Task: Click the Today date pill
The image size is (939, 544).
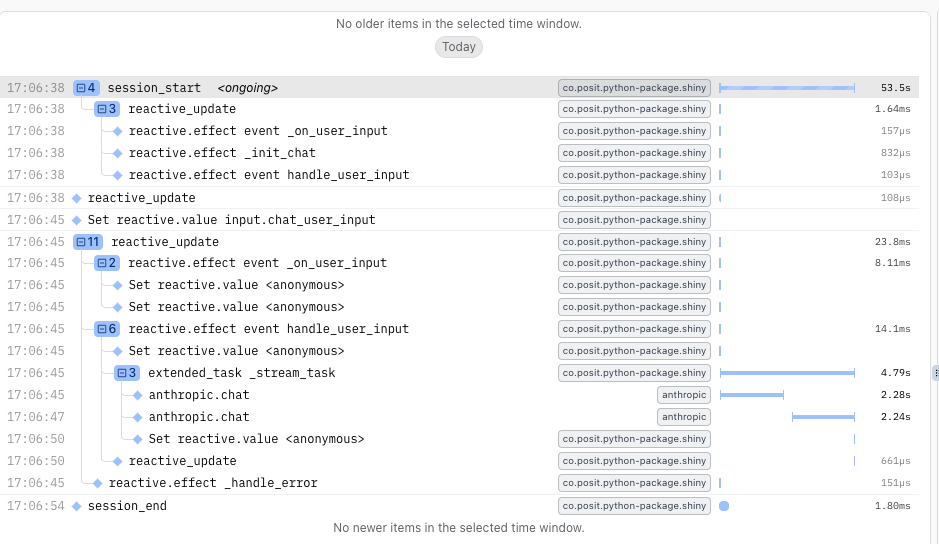Action: (x=459, y=47)
